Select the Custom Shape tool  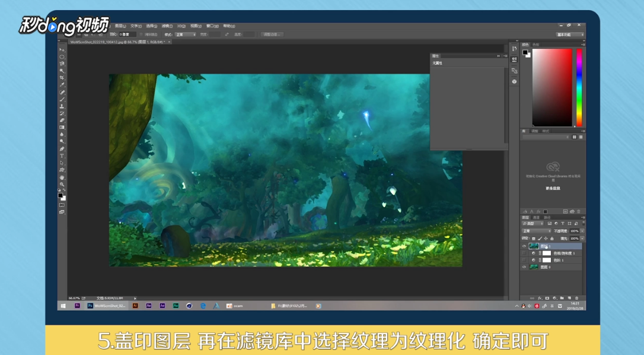62,170
